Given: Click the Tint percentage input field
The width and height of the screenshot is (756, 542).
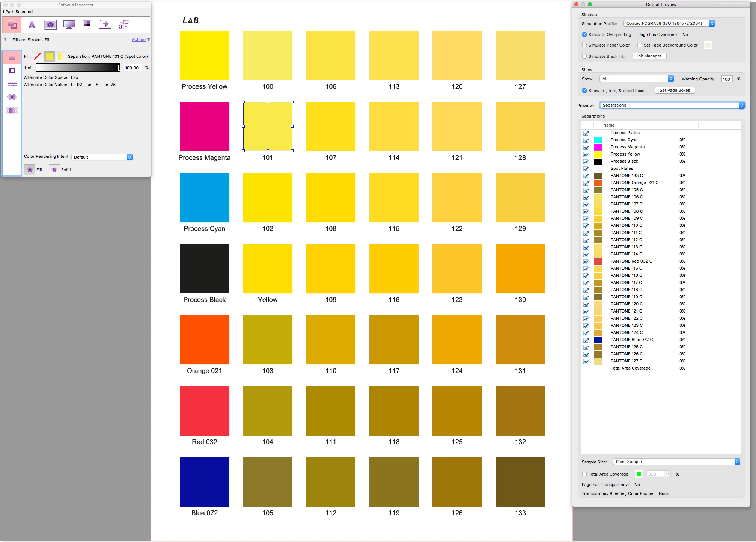Looking at the screenshot, I should [132, 68].
